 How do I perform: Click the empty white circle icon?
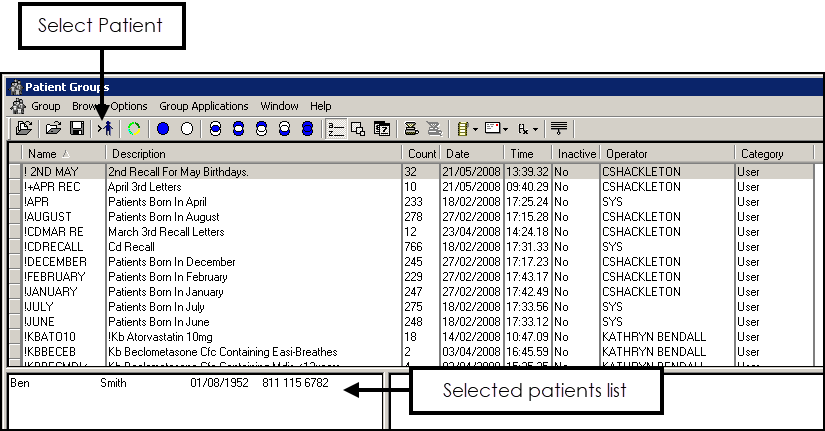click(187, 129)
